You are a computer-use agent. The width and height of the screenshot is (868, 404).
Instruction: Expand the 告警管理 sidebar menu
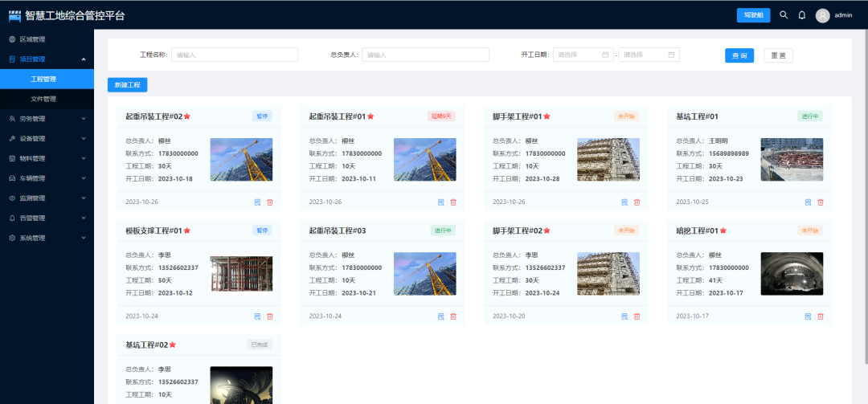point(47,218)
